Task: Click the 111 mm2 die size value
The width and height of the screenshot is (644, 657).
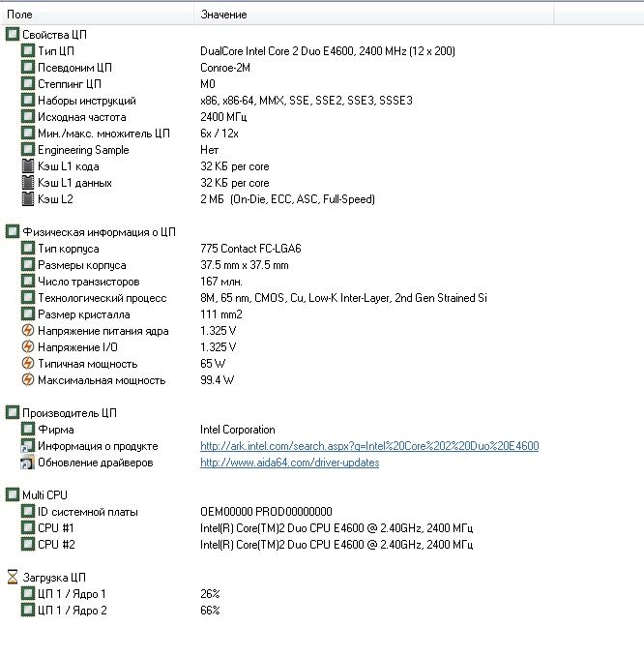Action: point(221,314)
